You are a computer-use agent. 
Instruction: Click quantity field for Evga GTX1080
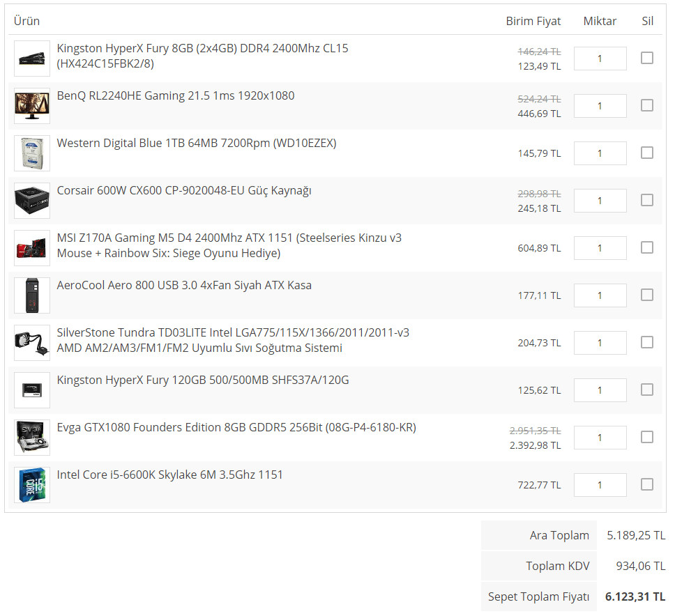tap(600, 437)
